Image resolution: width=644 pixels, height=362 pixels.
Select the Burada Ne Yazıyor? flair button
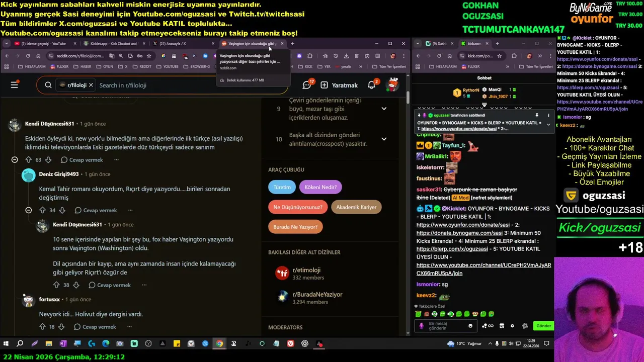[295, 227]
